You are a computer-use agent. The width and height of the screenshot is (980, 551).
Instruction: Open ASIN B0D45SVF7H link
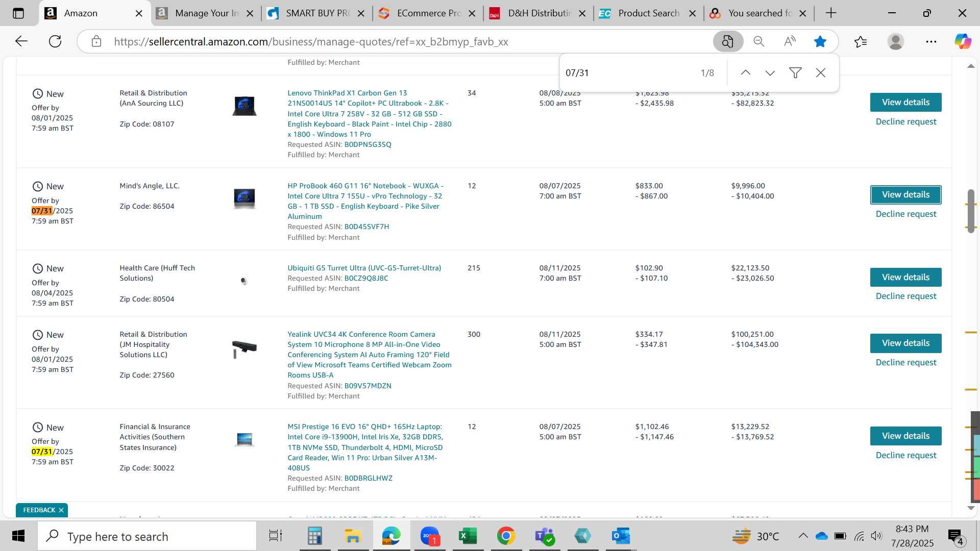click(366, 227)
